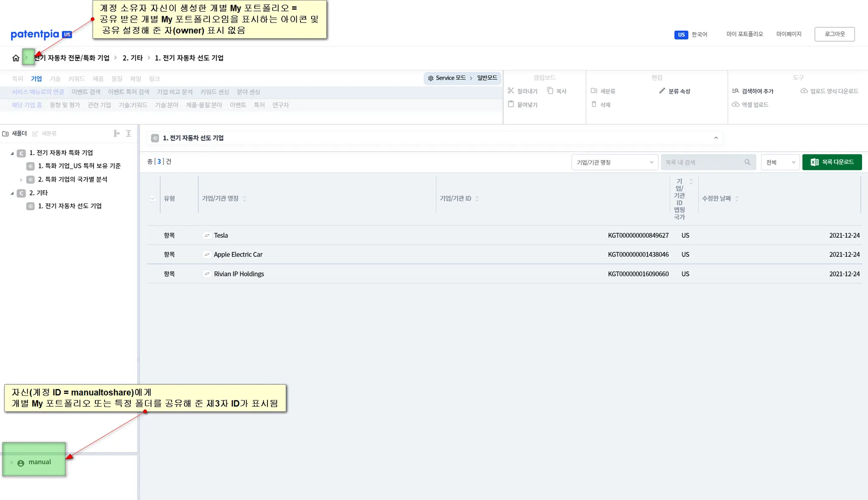Click the 잘라내기 scissors icon
This screenshot has height=500, width=868.
click(511, 91)
